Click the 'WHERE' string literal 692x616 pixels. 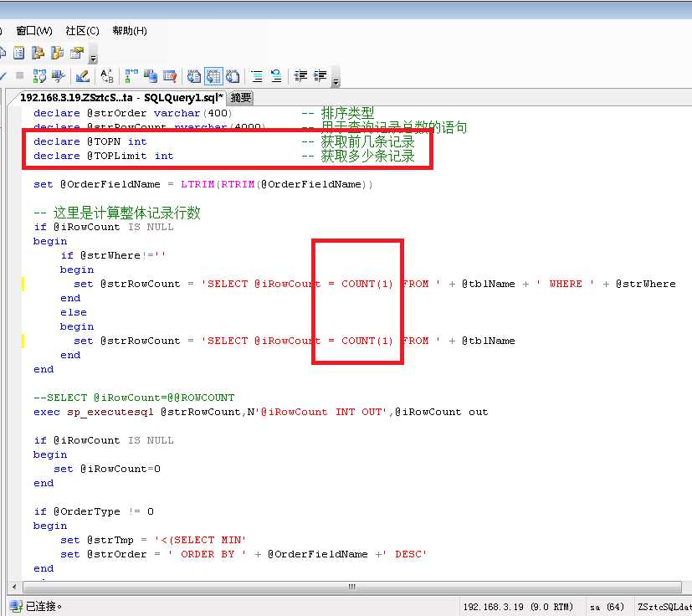point(566,284)
